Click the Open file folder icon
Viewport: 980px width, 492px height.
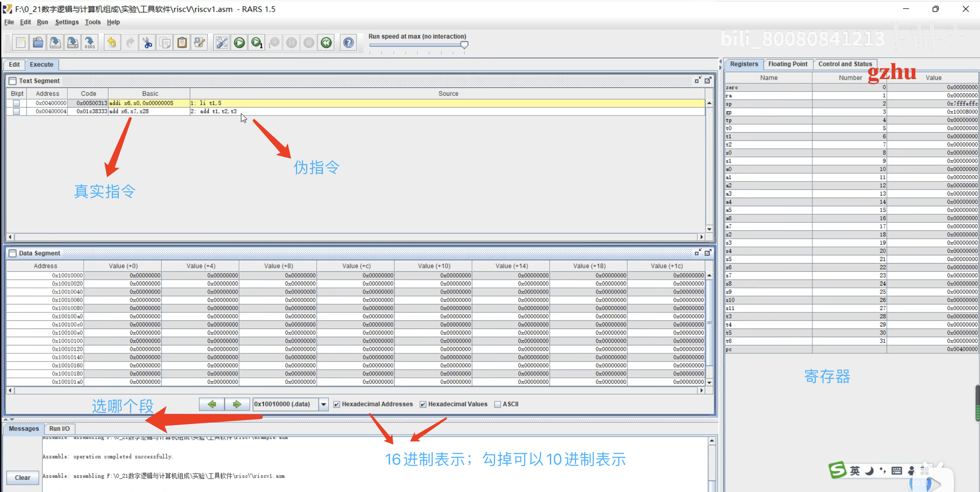point(38,43)
